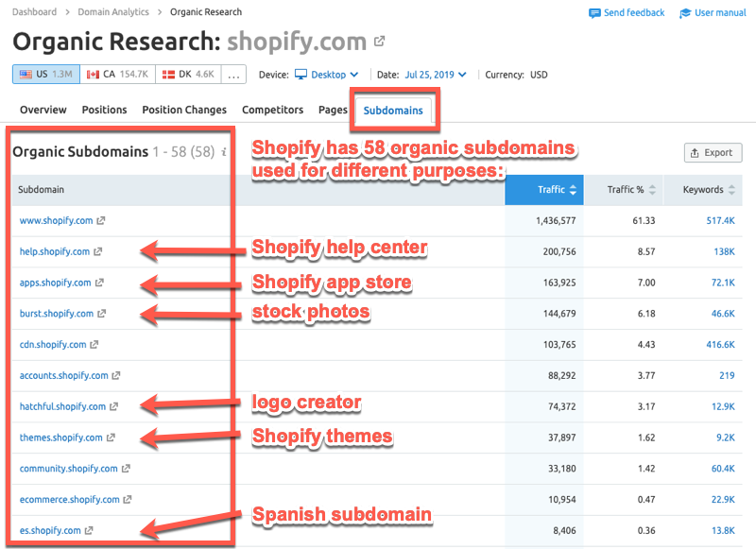This screenshot has height=549, width=756.
Task: Switch to the Competitors tab
Action: [x=272, y=110]
